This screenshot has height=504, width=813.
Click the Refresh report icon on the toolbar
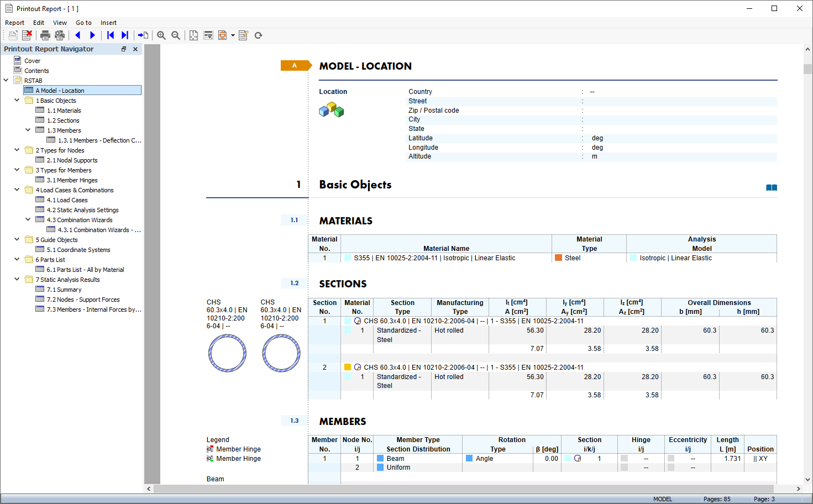258,35
